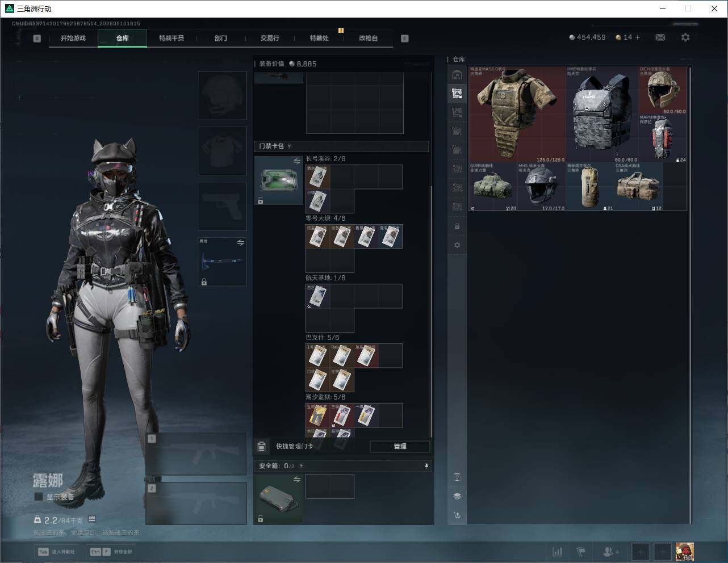Screen dimensions: 728x563
Task: Open the 特勤处 tab
Action: [319, 38]
